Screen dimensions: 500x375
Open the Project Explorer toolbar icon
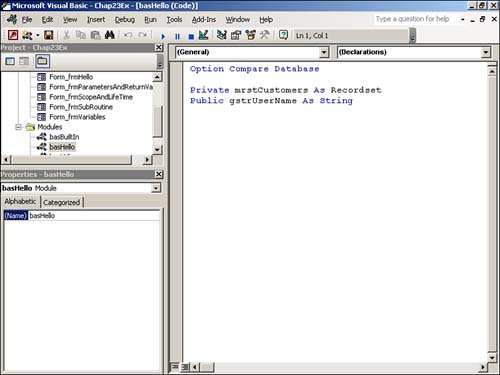coord(221,35)
